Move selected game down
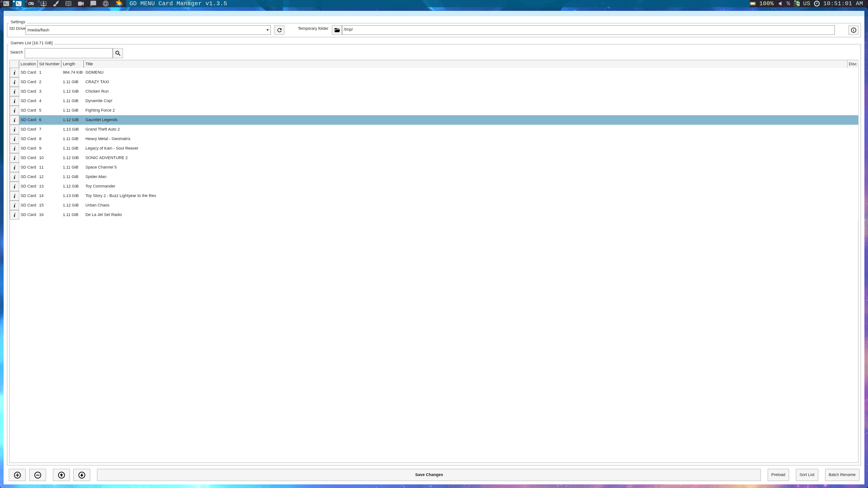Viewport: 868px width, 488px height. (x=82, y=475)
